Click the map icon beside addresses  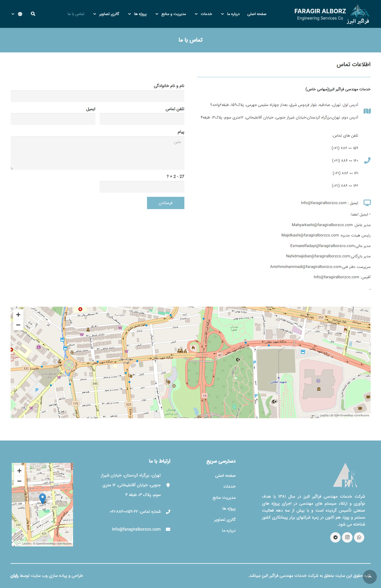coord(367,111)
